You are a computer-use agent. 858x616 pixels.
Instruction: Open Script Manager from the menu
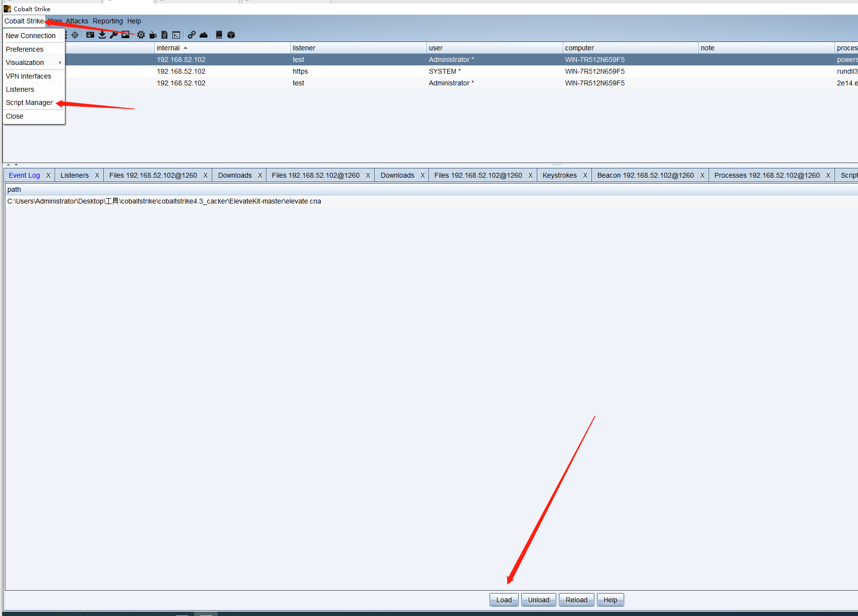pos(34,103)
